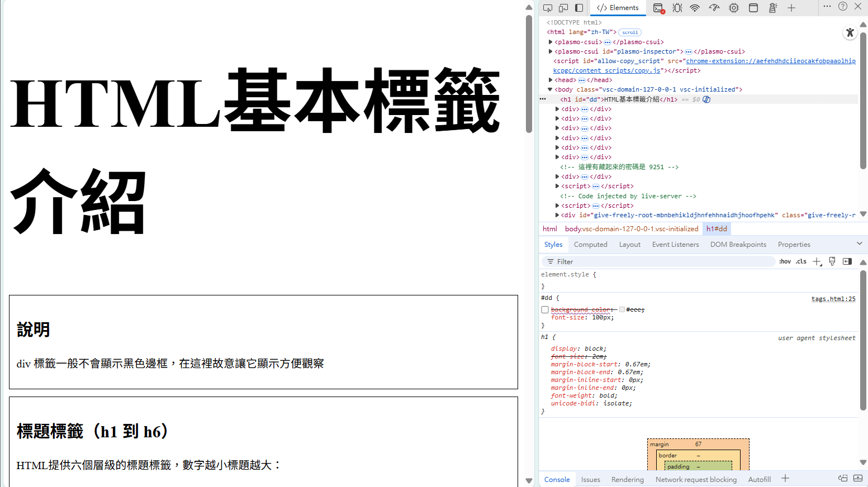Switch to the Computed tab
Viewport: 868px width, 487px height.
591,245
